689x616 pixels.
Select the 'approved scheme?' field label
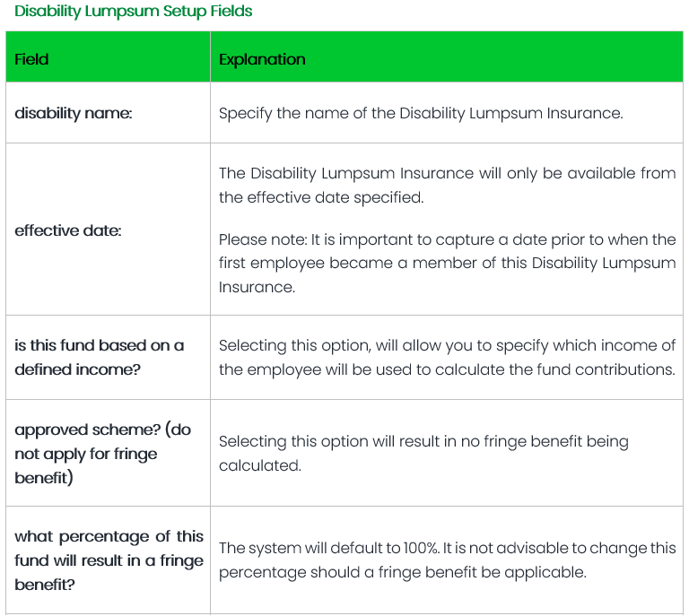click(102, 429)
